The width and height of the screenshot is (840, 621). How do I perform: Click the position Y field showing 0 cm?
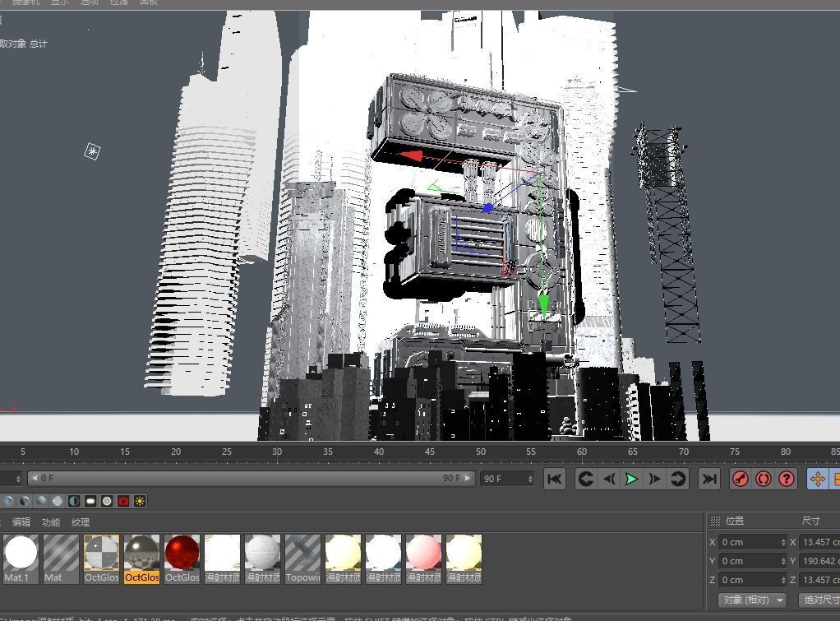pos(752,561)
